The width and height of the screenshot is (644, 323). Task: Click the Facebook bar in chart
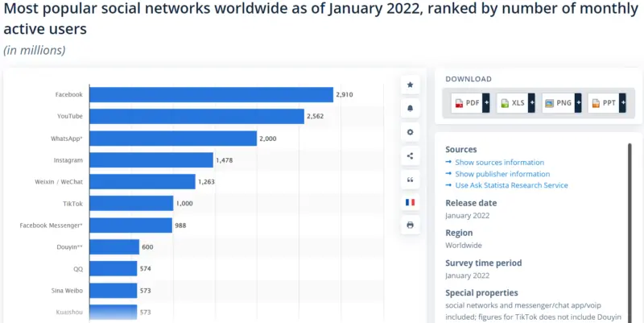coord(210,95)
